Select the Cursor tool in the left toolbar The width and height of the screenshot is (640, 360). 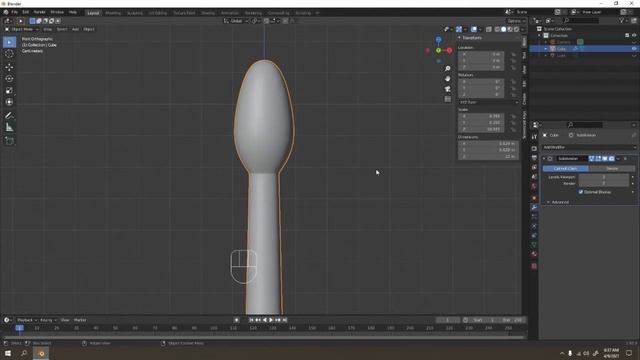(9, 54)
